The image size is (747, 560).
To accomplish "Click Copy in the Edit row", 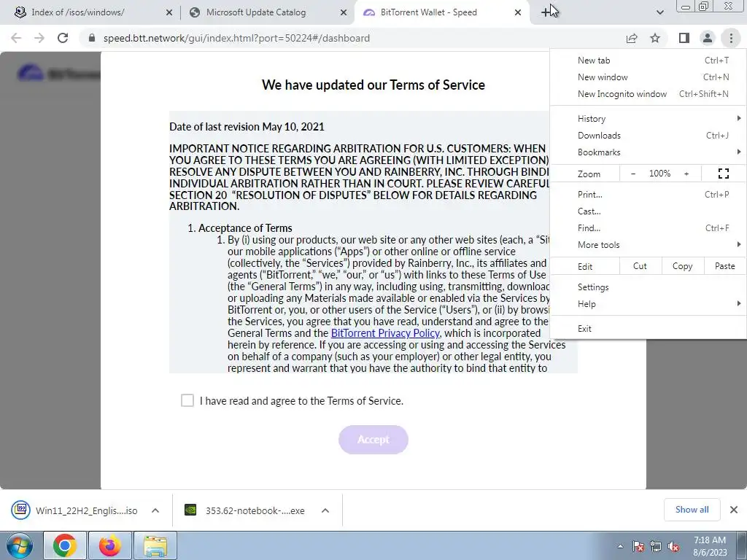I will click(x=682, y=266).
